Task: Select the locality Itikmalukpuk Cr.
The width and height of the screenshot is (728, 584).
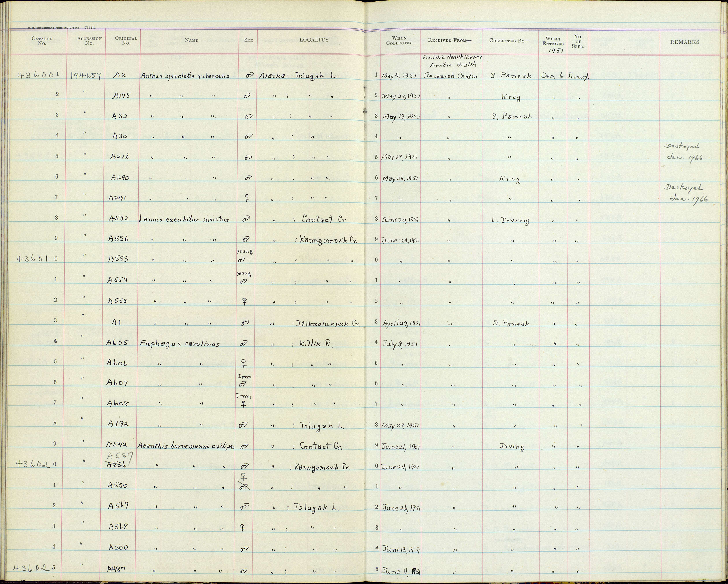Action: coord(328,324)
